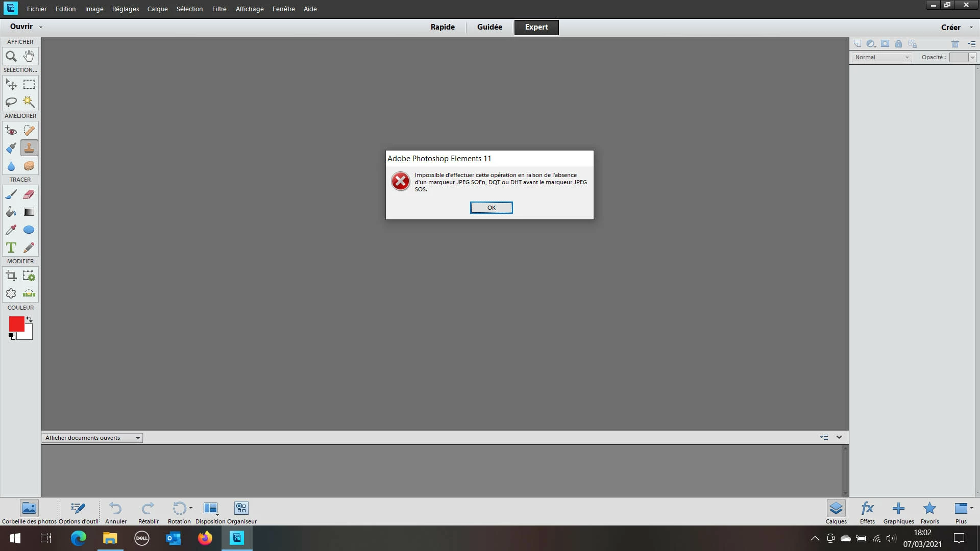Click the Ouvrir button
This screenshot has height=551, width=980.
tap(21, 27)
